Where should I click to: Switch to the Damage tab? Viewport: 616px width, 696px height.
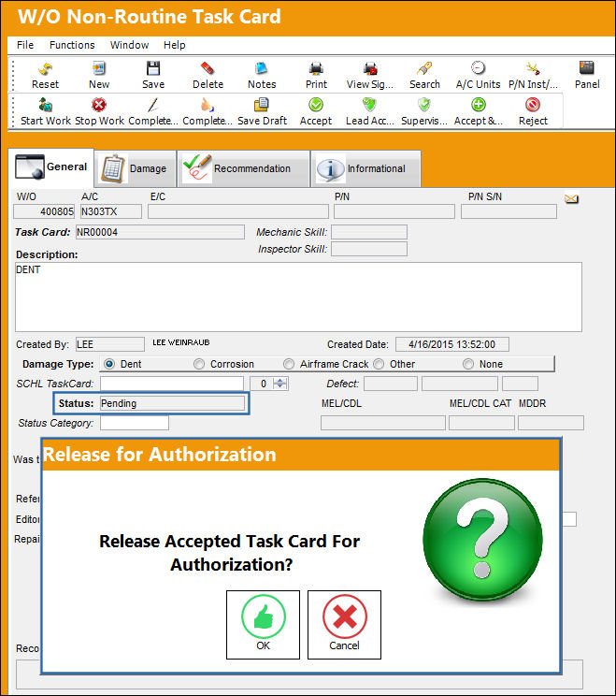click(x=136, y=168)
